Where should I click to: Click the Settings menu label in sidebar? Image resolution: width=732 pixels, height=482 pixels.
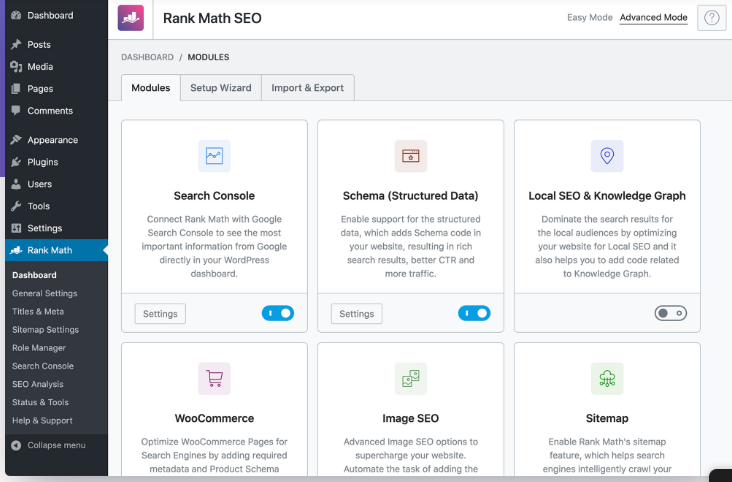pyautogui.click(x=45, y=228)
